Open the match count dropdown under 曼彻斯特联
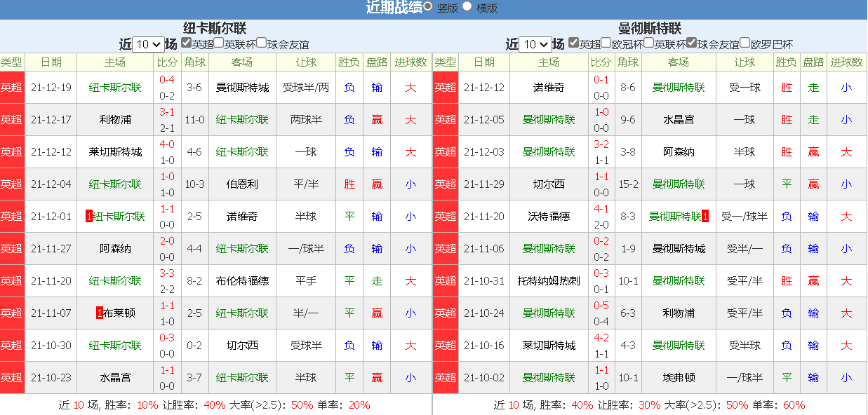 [535, 44]
